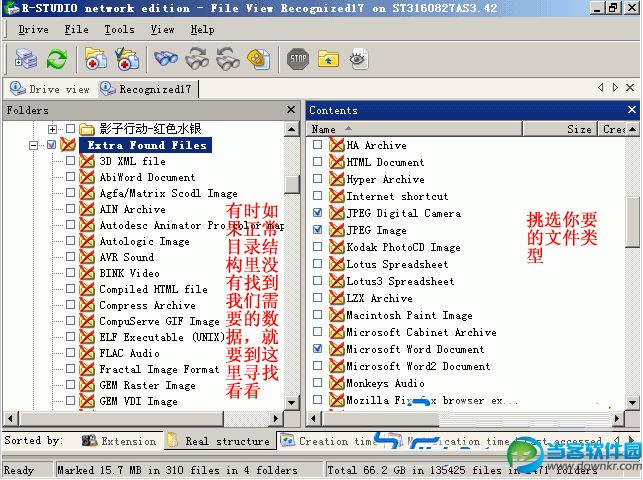Click Folders horizontal scrollbar thumb
The image size is (643, 480).
(121, 419)
